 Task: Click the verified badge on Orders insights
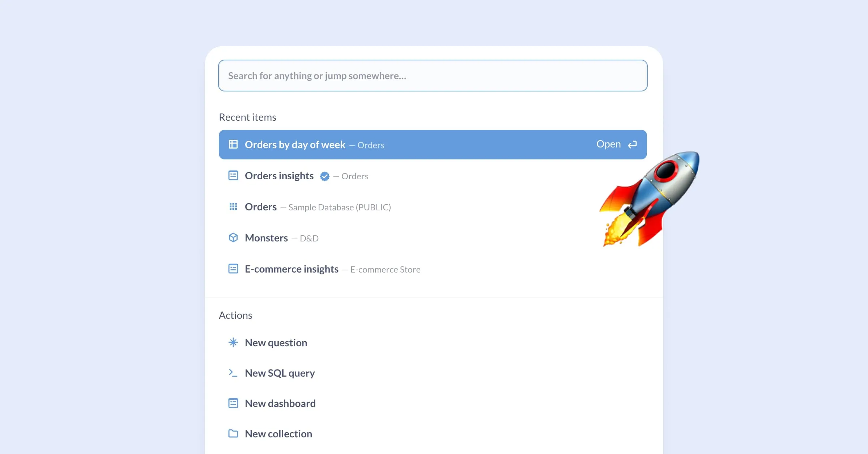click(x=324, y=176)
